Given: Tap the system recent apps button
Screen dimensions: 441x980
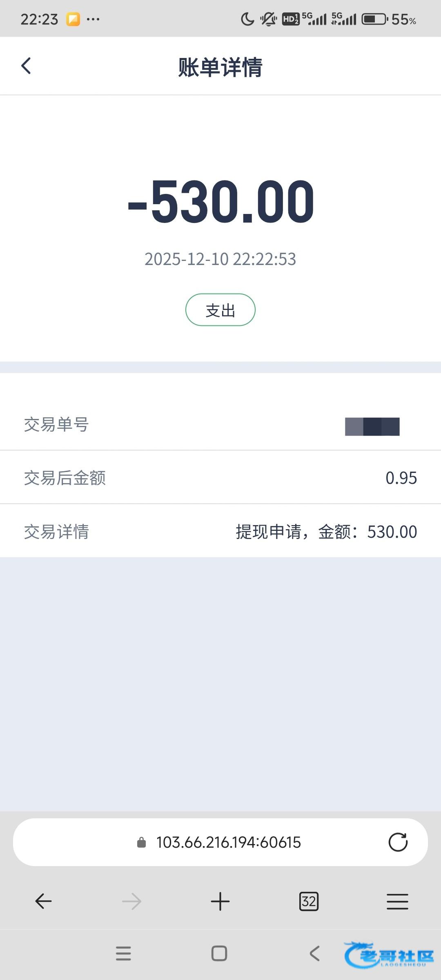Looking at the screenshot, I should (123, 953).
